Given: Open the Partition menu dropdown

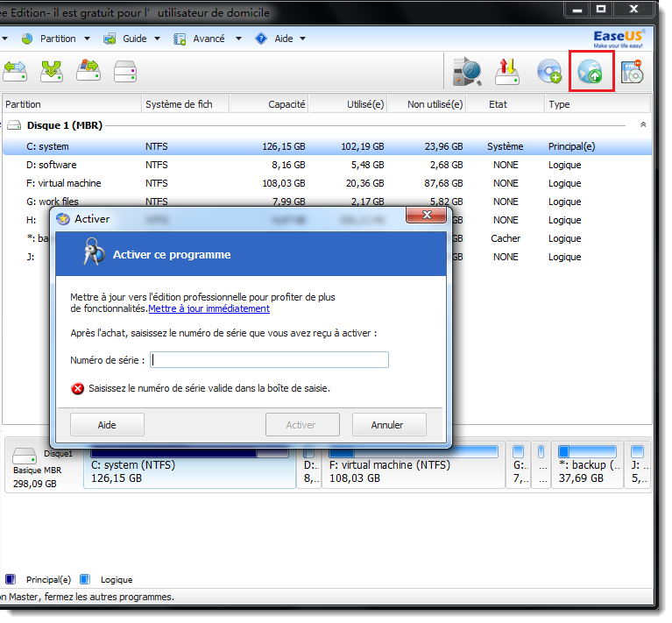Looking at the screenshot, I should pyautogui.click(x=56, y=39).
